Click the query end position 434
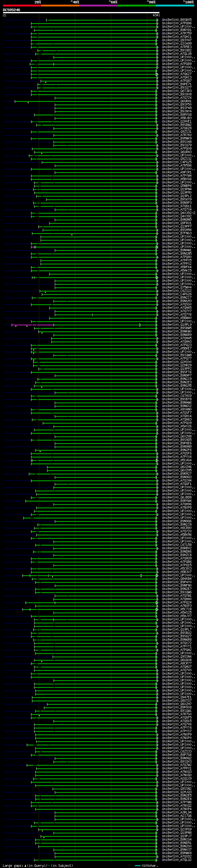This screenshot has width=197, height=868. tap(155, 15)
